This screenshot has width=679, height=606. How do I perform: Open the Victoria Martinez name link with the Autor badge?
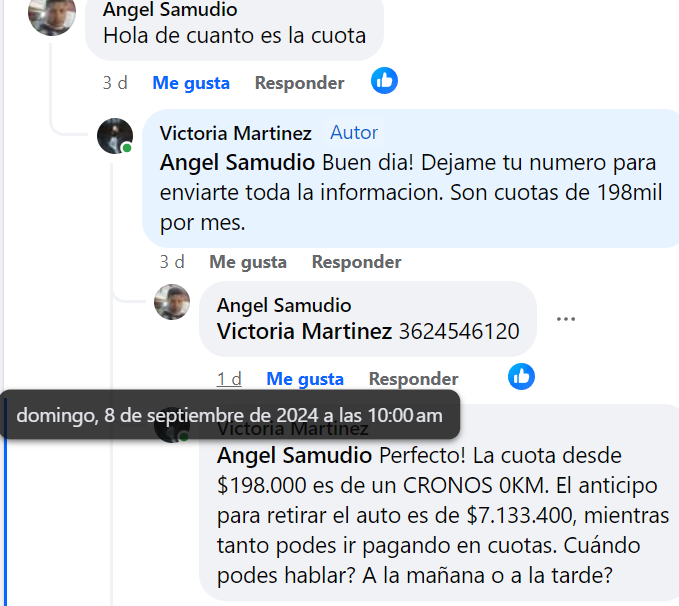(x=236, y=133)
